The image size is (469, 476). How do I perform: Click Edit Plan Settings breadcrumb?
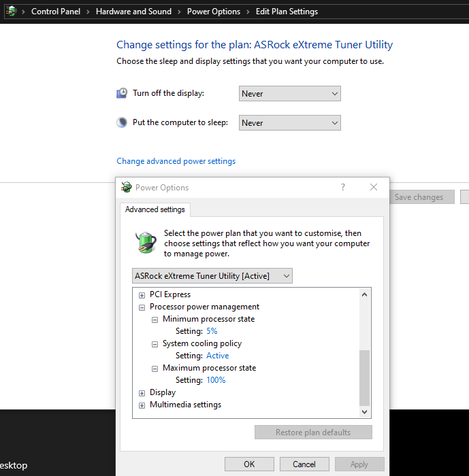point(287,12)
